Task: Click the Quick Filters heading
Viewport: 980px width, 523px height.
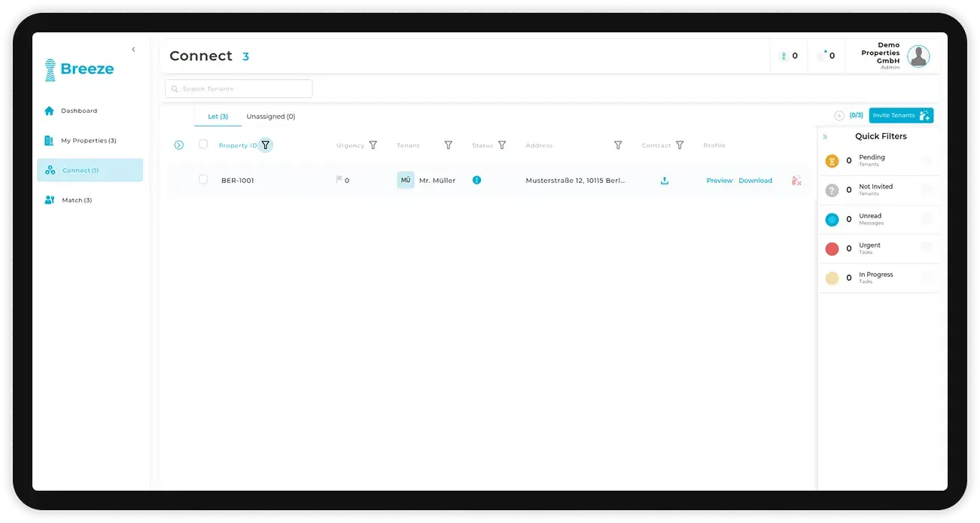Action: pos(881,136)
